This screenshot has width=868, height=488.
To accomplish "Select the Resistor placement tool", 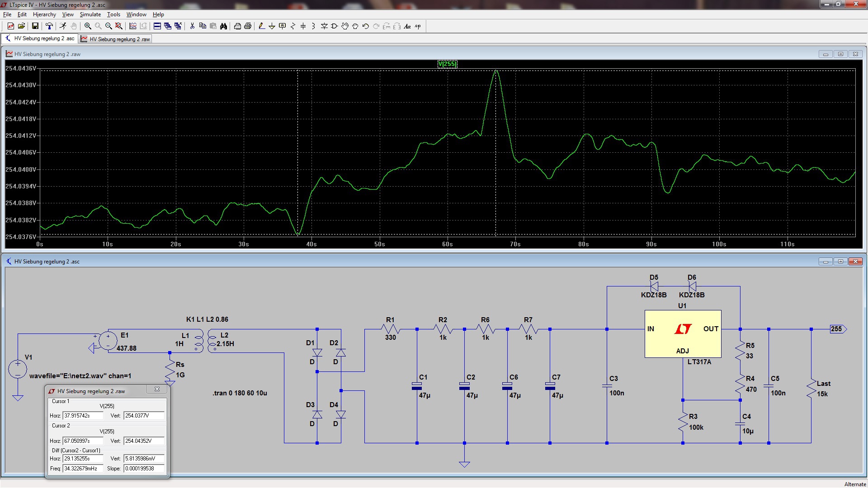I will (x=292, y=26).
